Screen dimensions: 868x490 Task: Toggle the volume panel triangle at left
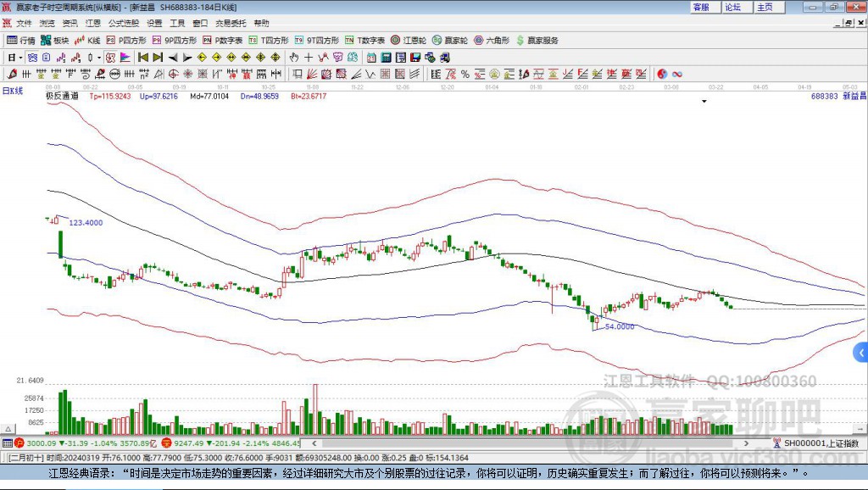click(x=8, y=429)
